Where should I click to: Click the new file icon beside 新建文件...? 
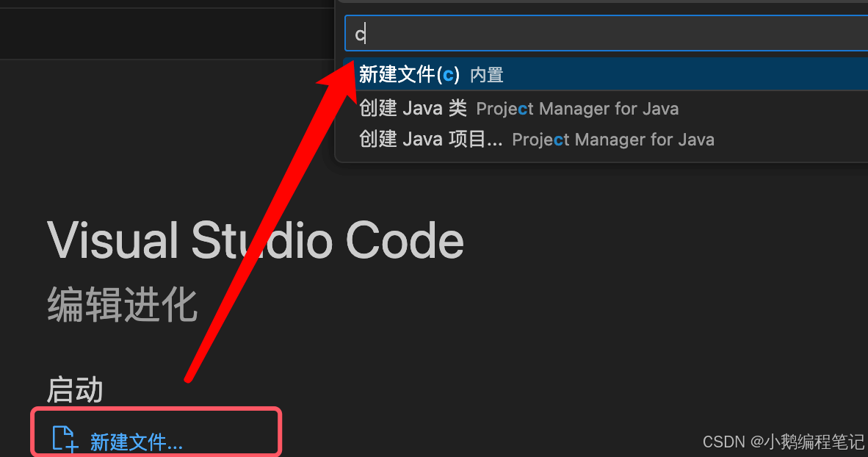65,439
